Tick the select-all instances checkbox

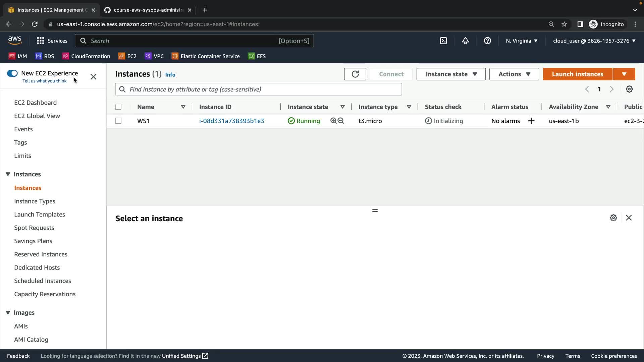point(118,107)
